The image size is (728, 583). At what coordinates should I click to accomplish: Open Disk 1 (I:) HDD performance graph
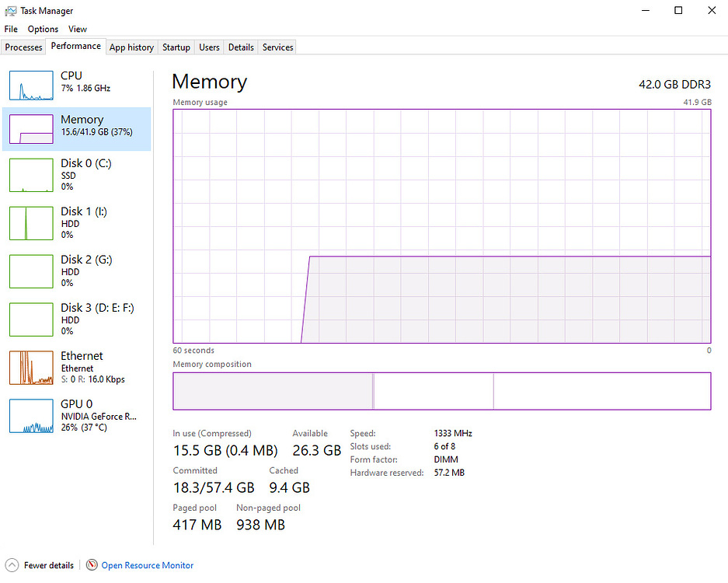pos(30,223)
